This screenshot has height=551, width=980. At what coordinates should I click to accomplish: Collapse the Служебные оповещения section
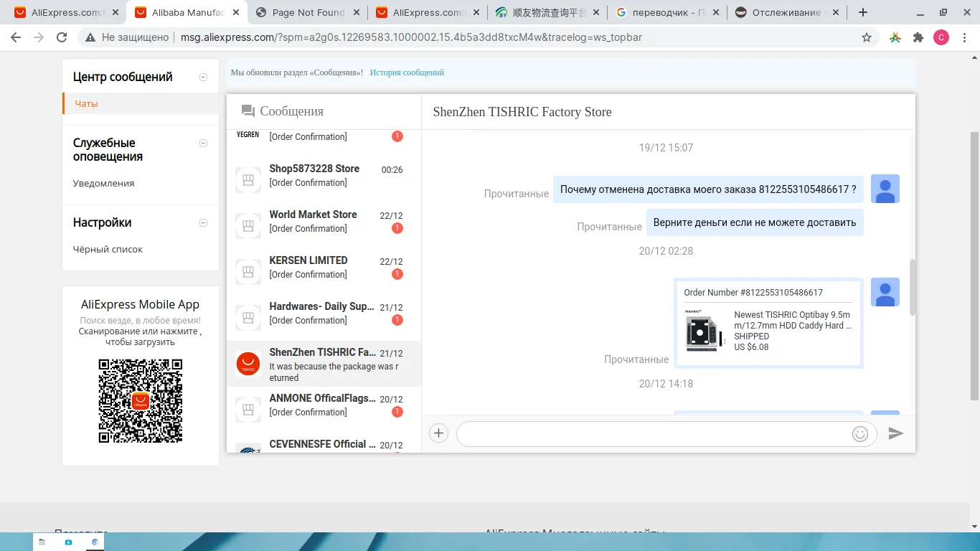pyautogui.click(x=203, y=143)
